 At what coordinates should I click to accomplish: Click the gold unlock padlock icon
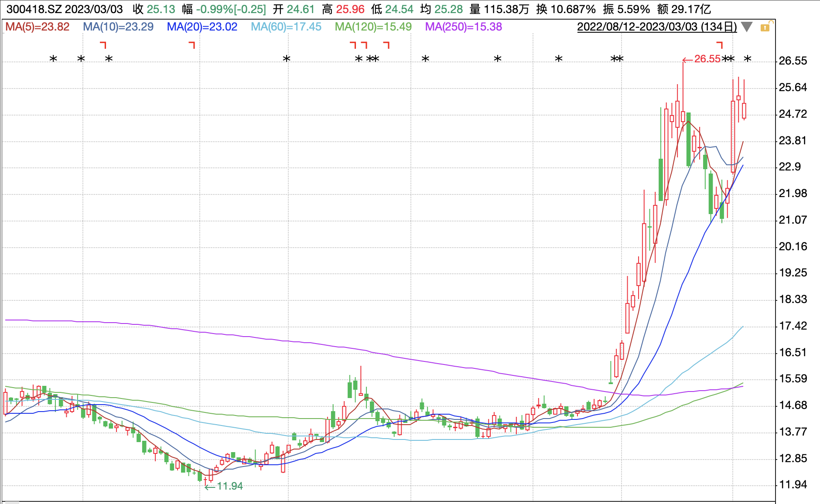(x=765, y=27)
